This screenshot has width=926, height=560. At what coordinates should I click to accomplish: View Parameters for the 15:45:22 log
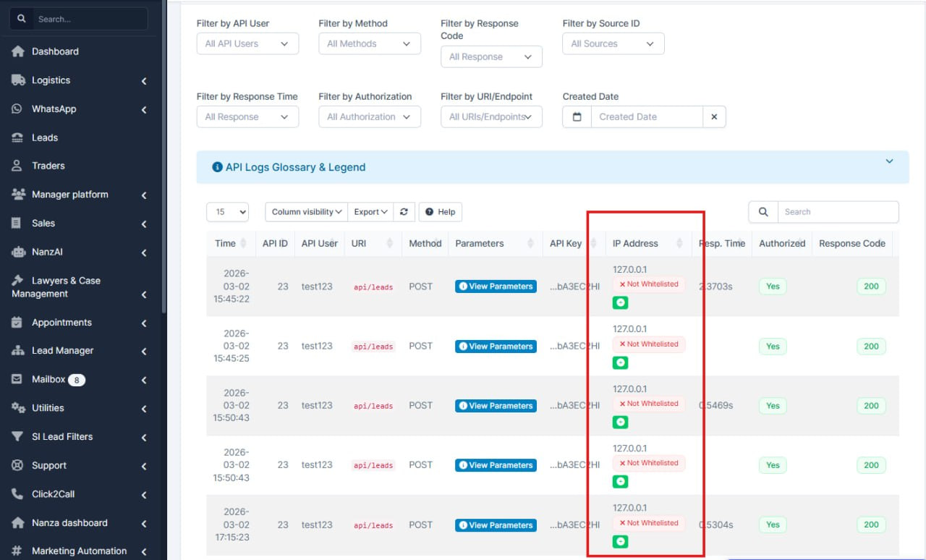(496, 287)
